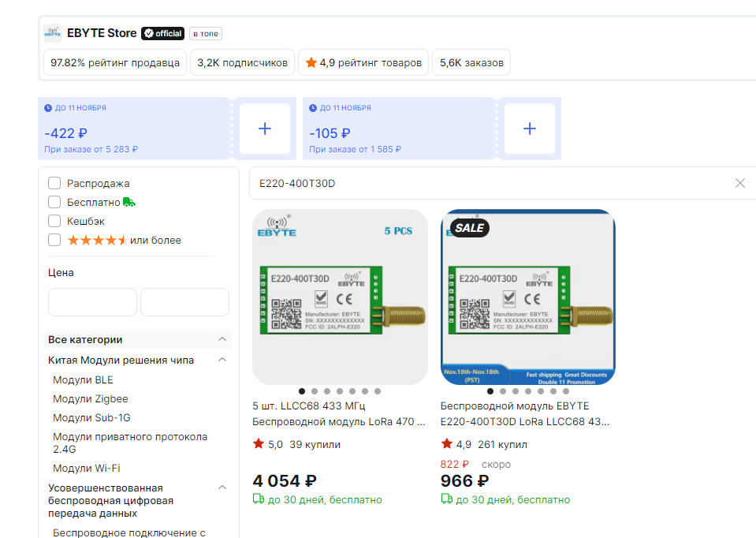Viewport: 756px width, 538px height.
Task: Click При заказе от 1 585 ₽ text
Action: tap(356, 149)
